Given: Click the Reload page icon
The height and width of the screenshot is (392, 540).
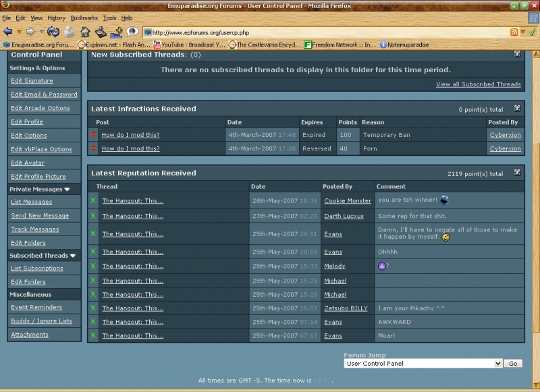Looking at the screenshot, I should (53, 32).
